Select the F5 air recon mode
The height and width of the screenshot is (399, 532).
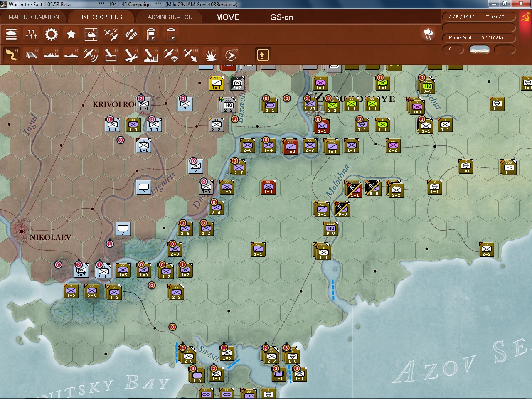tap(91, 55)
